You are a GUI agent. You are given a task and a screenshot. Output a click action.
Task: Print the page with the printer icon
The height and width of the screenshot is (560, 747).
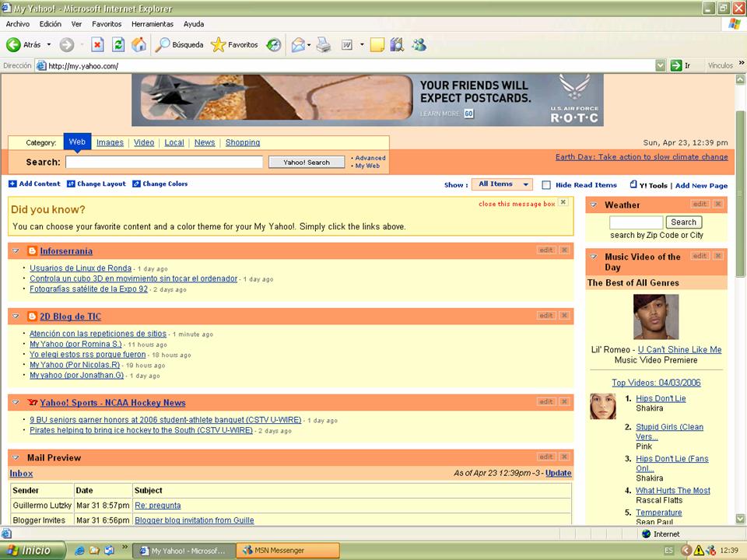[324, 45]
